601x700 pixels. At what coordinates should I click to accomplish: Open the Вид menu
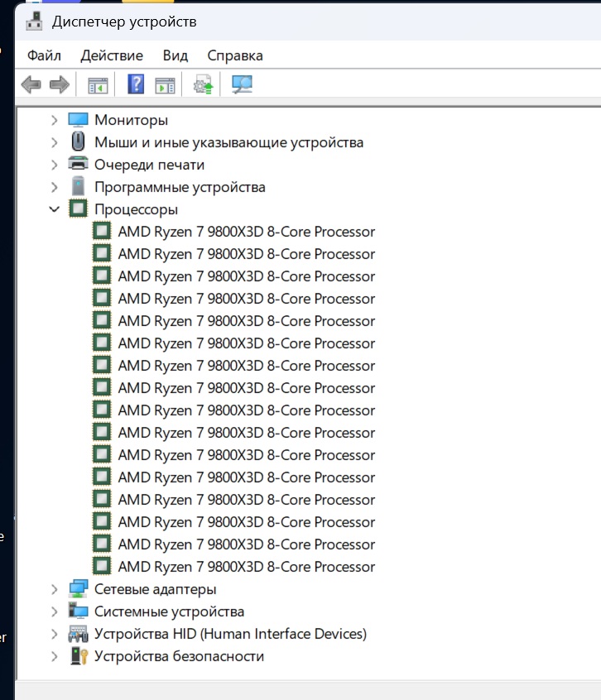coord(175,55)
